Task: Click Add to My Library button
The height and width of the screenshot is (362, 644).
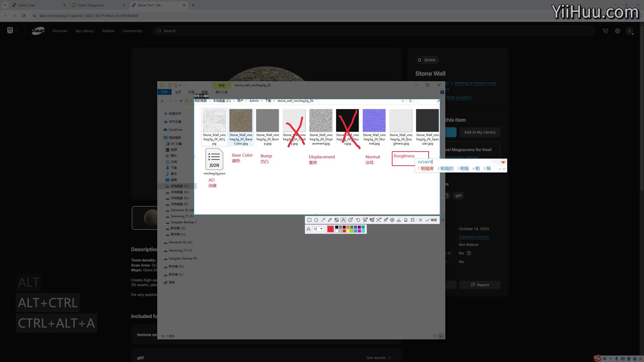Action: [480, 132]
